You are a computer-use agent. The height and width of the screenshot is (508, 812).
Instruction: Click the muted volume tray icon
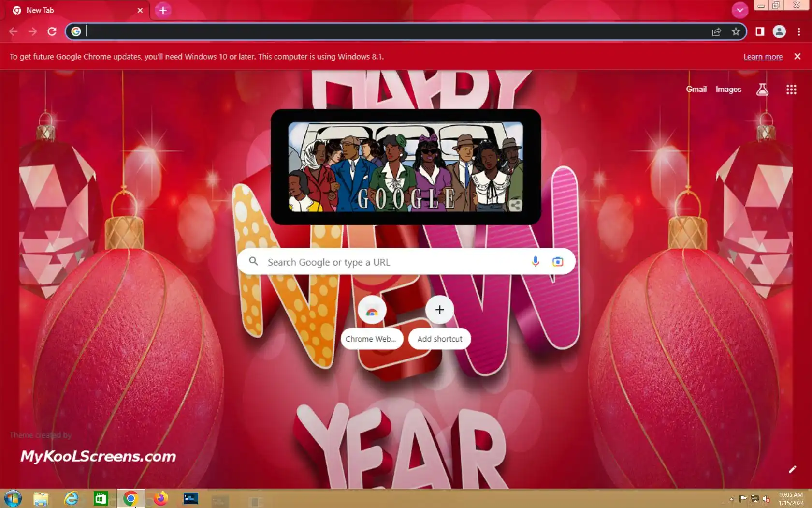tap(766, 499)
